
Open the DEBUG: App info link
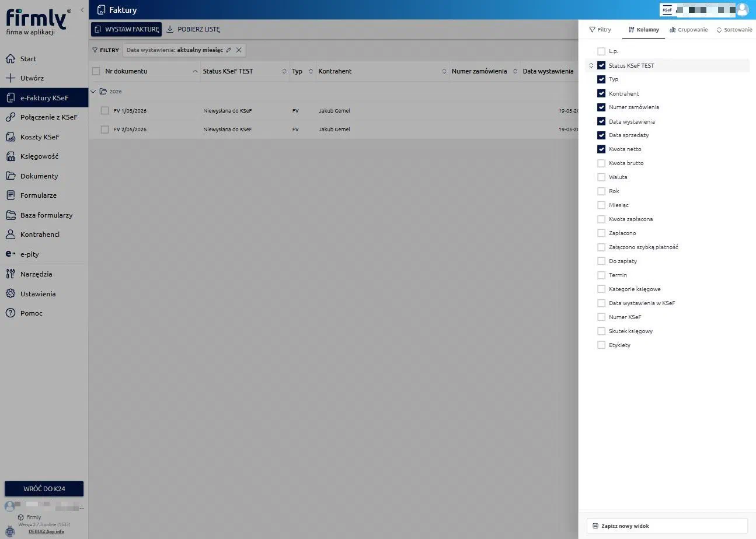click(47, 531)
